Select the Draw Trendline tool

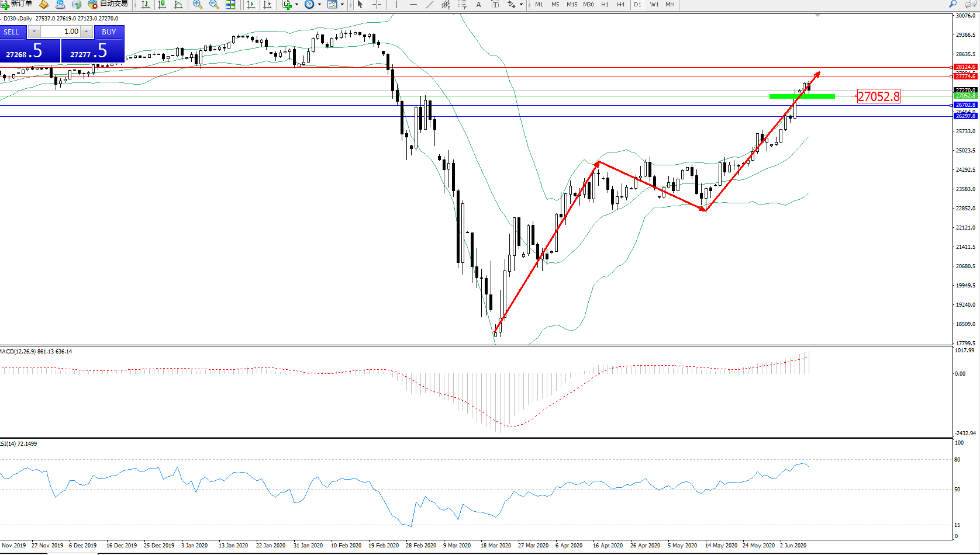(x=430, y=5)
